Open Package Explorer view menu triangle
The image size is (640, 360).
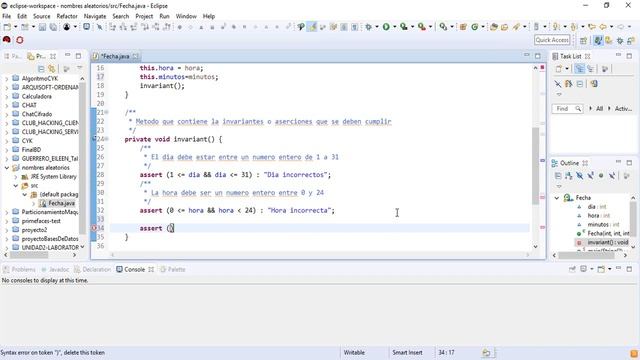click(80, 68)
